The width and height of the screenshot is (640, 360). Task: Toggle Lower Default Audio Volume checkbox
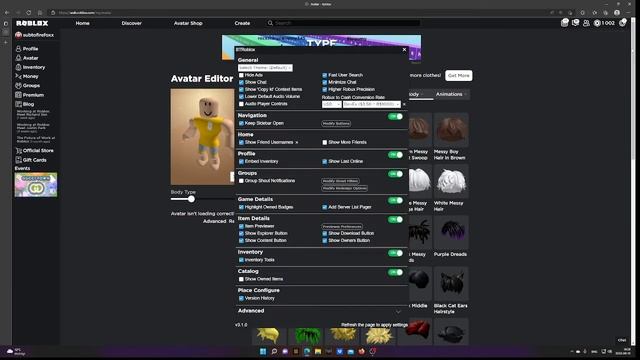(241, 97)
